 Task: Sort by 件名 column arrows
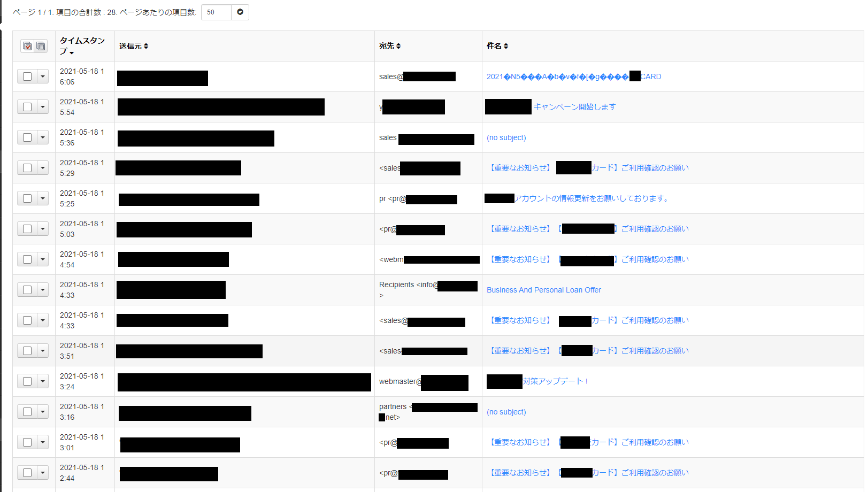pos(506,46)
